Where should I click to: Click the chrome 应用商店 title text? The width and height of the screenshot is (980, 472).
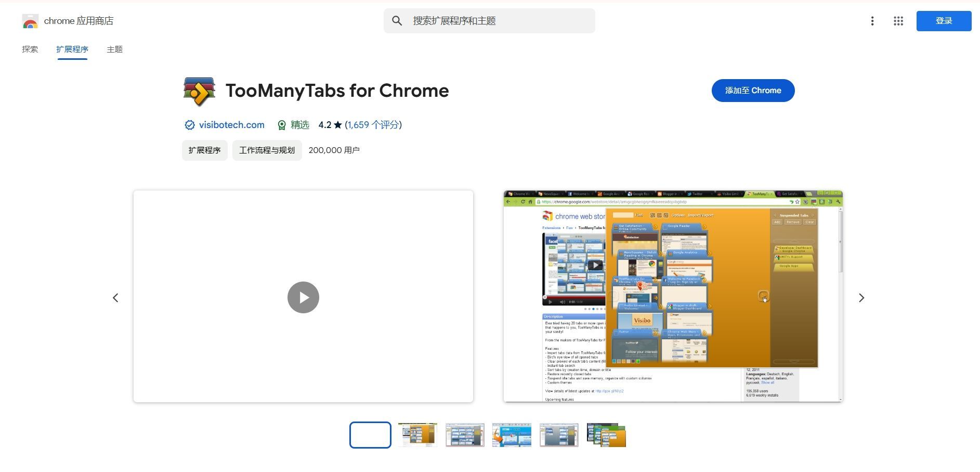(79, 21)
